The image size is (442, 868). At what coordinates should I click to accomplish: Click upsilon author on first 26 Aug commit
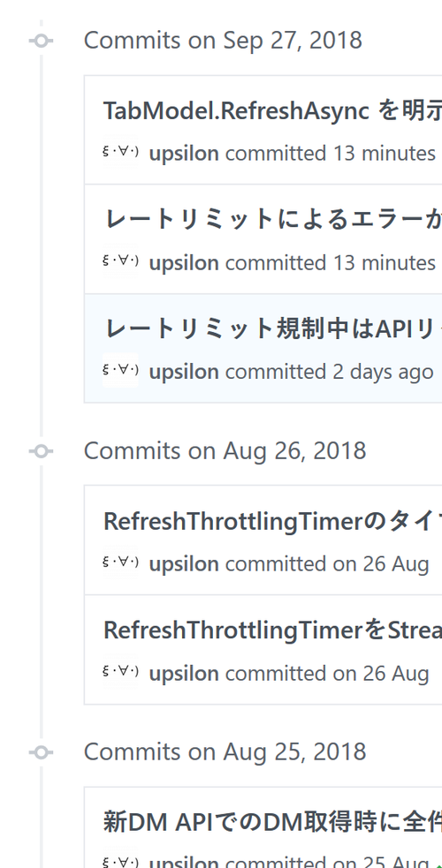pyautogui.click(x=184, y=564)
